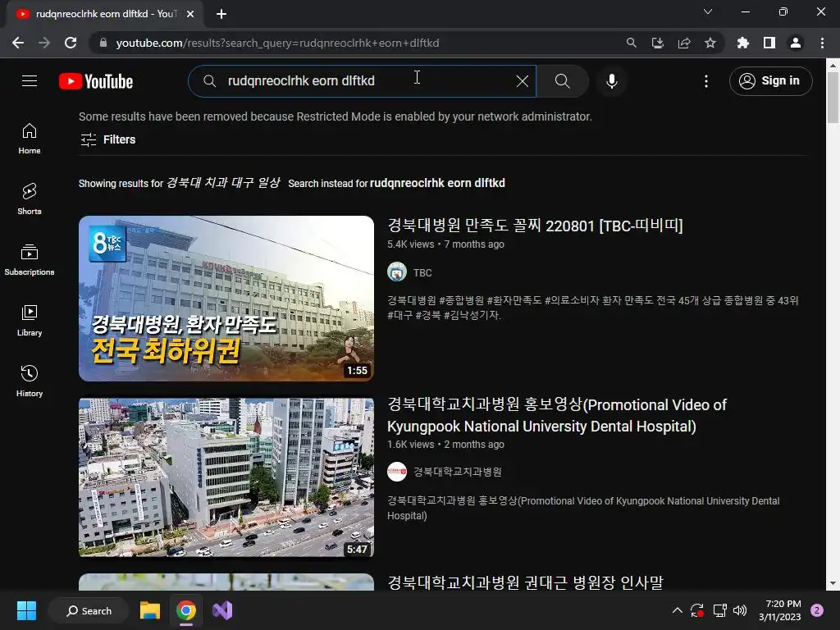This screenshot has width=840, height=630.
Task: Open Kyungpook Dental Hospital promotional video thumbnail
Action: coord(226,477)
